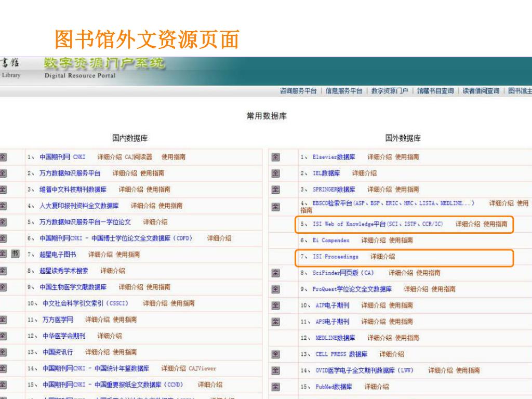Open 馆藏书目查询 in top navigation
The height and width of the screenshot is (399, 532).
436,91
